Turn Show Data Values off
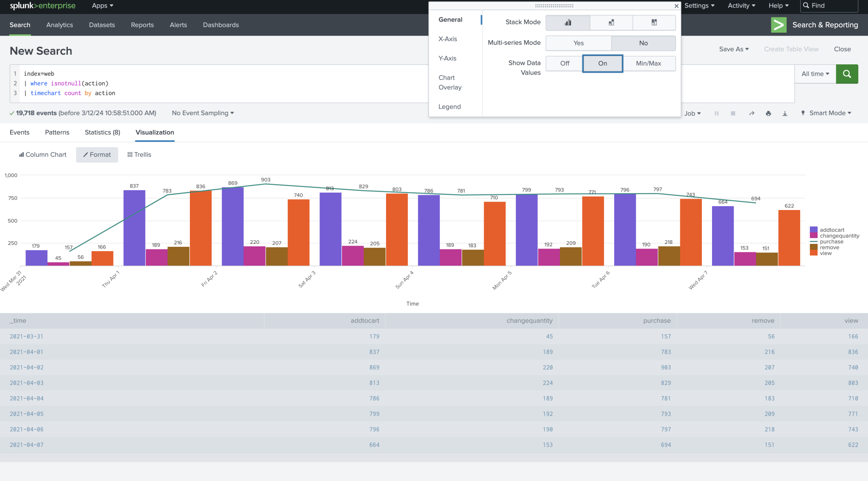 tap(564, 63)
